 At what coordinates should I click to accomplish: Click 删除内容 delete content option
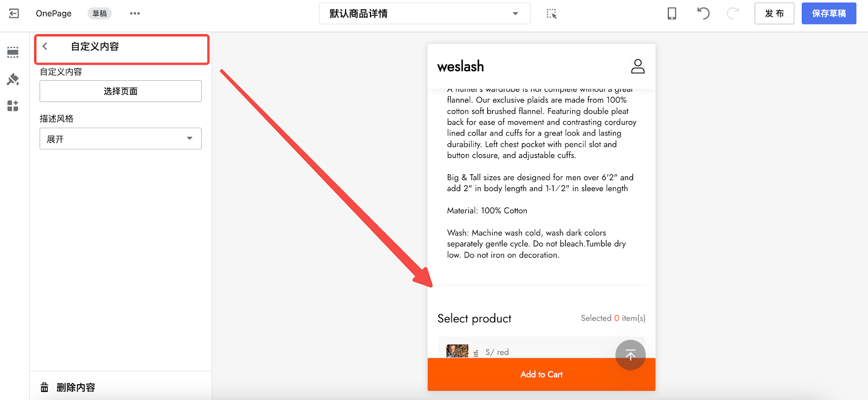[68, 388]
